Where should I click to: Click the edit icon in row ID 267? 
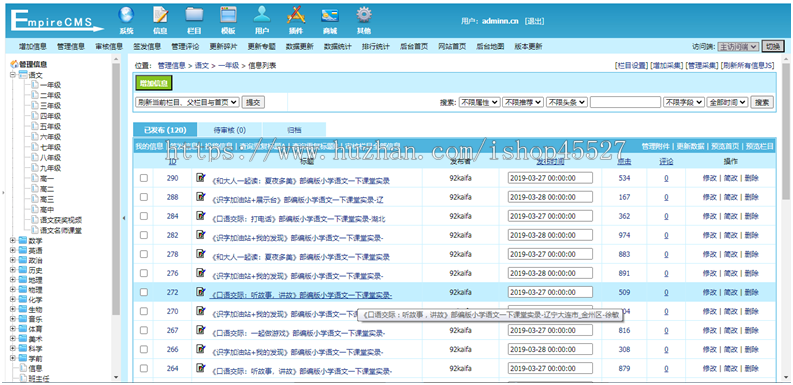pos(201,330)
